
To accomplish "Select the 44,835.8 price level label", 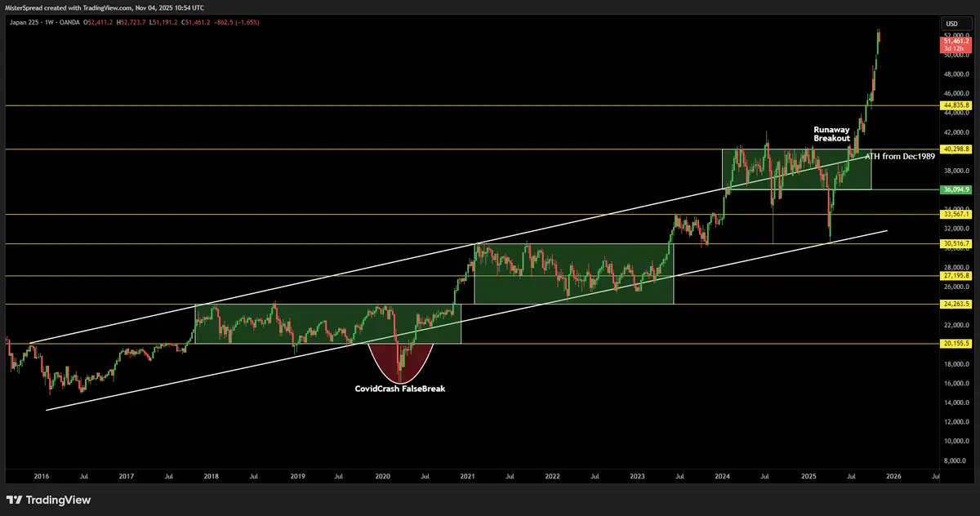I will click(x=956, y=105).
